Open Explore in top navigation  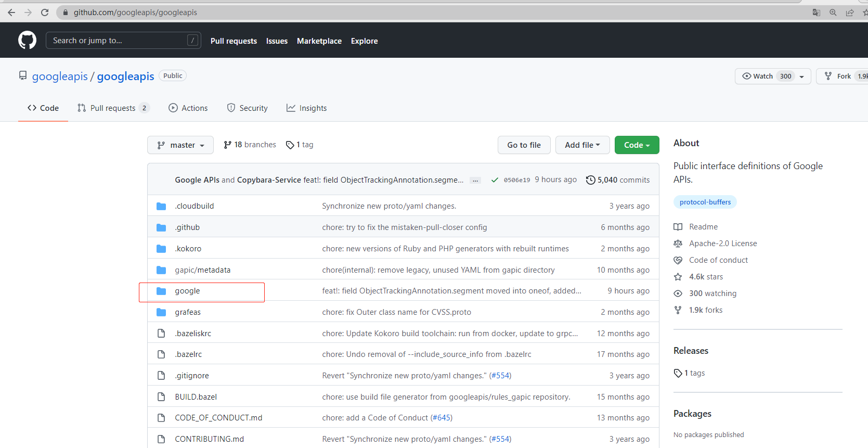364,41
